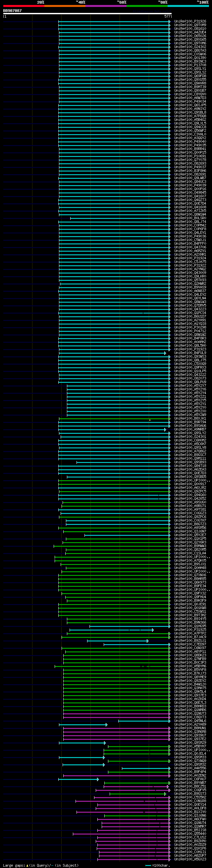Select label UniRef100_B9GST3
This screenshot has height=868, width=212.
coord(190,794)
